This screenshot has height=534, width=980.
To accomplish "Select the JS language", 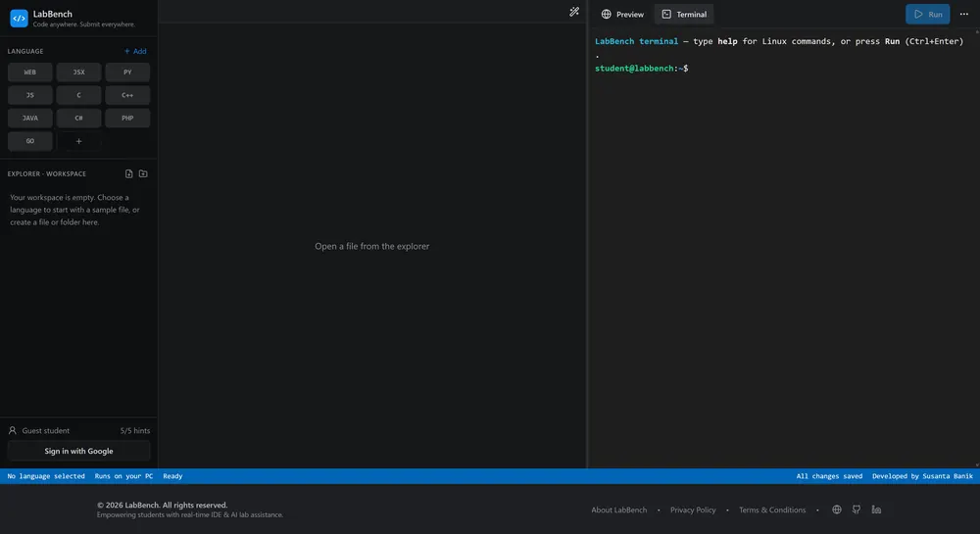I will [30, 95].
